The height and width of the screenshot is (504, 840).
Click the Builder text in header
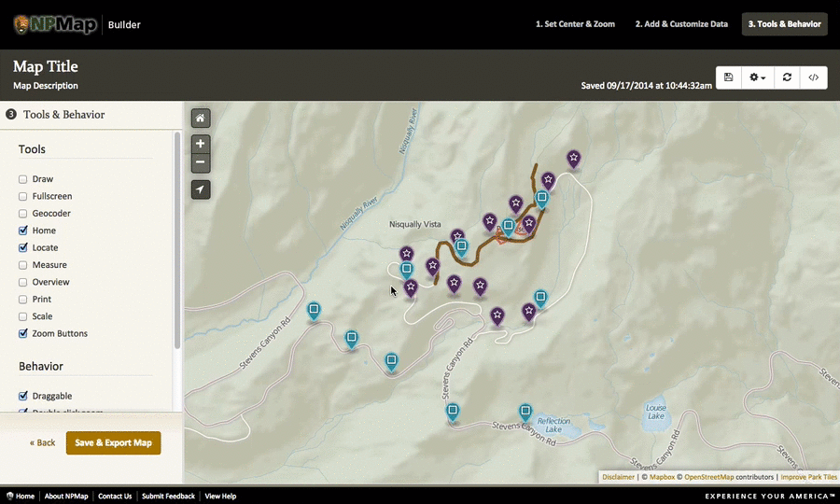point(124,24)
